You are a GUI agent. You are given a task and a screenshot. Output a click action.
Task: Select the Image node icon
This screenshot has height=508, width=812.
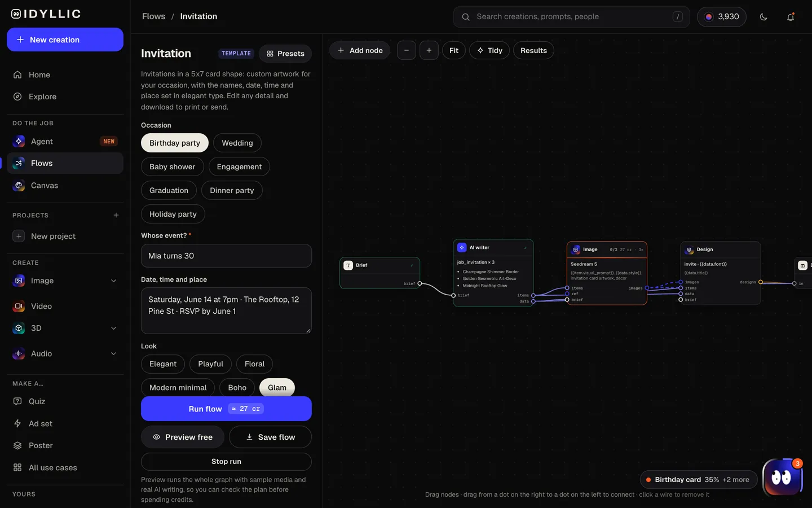[576, 249]
